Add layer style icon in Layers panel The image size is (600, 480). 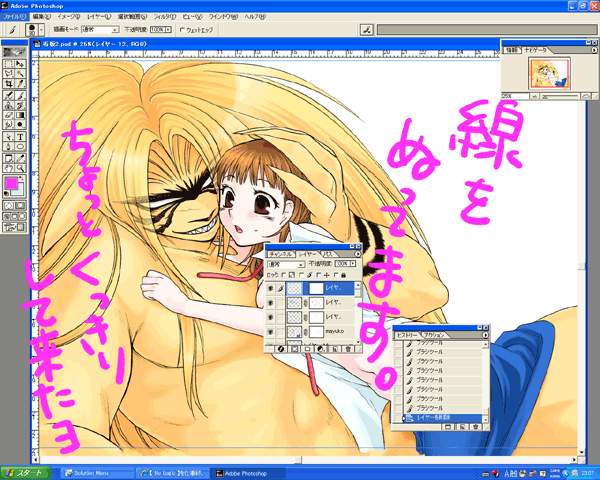[x=281, y=349]
